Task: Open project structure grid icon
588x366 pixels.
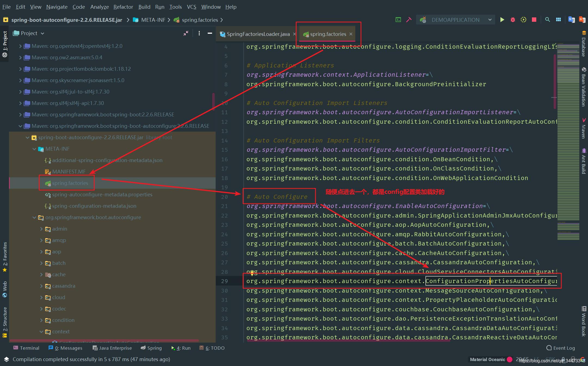Action: pyautogui.click(x=558, y=20)
